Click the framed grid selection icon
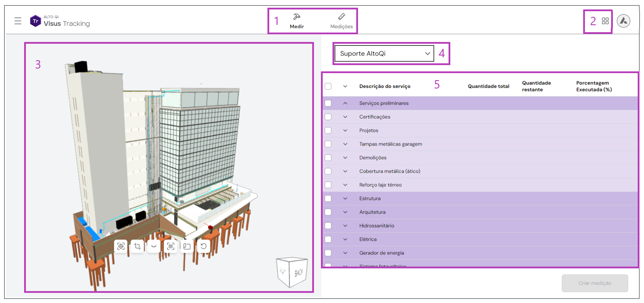The height and width of the screenshot is (303, 644). click(170, 246)
